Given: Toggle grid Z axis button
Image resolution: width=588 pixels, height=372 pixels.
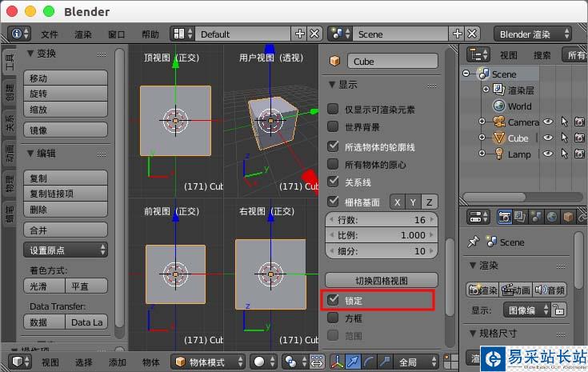Looking at the screenshot, I should (x=430, y=202).
